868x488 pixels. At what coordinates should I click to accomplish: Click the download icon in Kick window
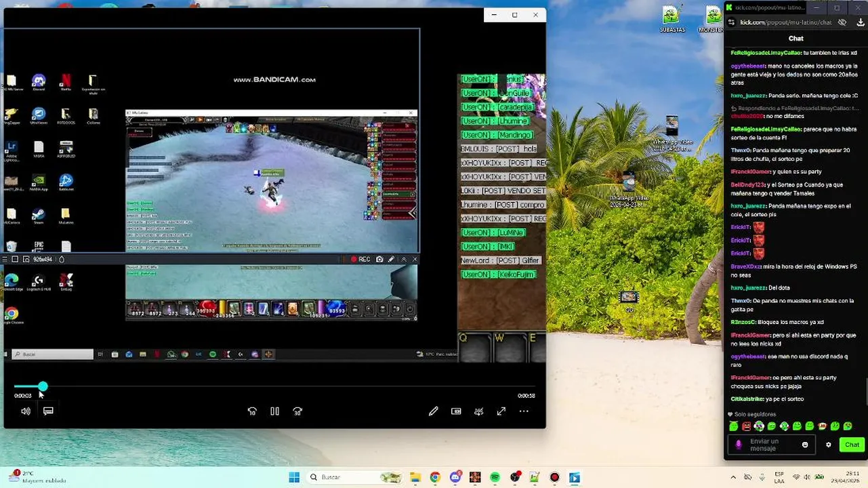(x=861, y=22)
